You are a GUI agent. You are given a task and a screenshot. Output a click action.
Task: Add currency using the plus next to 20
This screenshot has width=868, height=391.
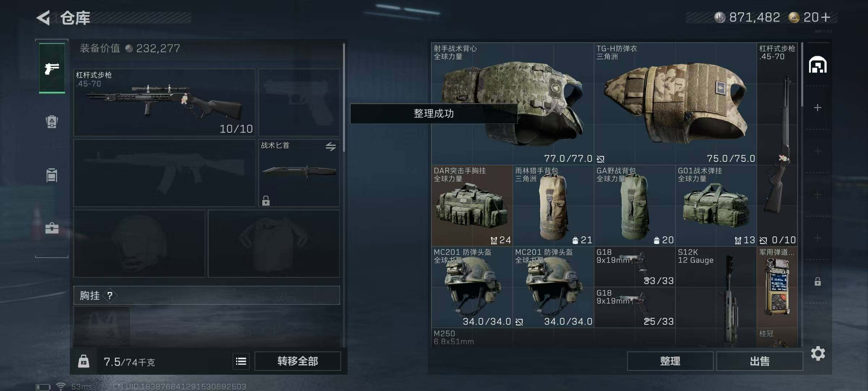point(826,17)
